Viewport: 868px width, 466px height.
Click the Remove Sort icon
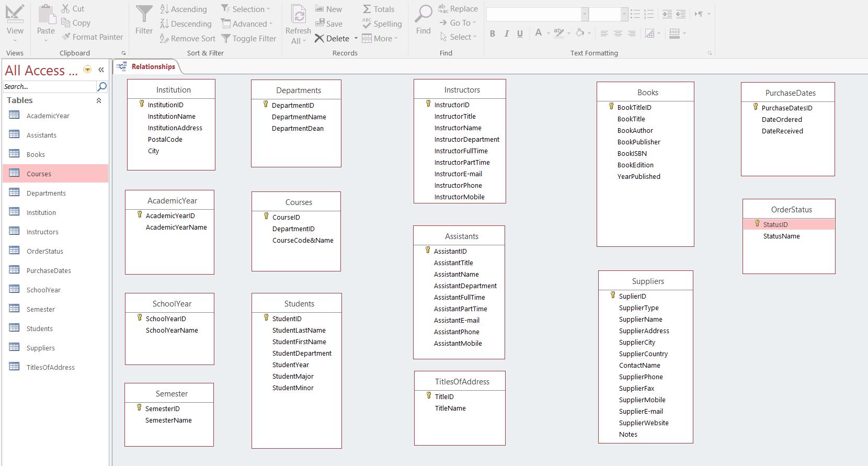(x=164, y=38)
